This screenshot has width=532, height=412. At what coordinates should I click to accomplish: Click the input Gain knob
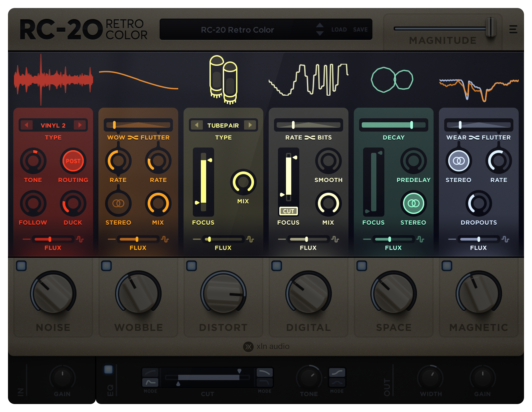[63, 378]
